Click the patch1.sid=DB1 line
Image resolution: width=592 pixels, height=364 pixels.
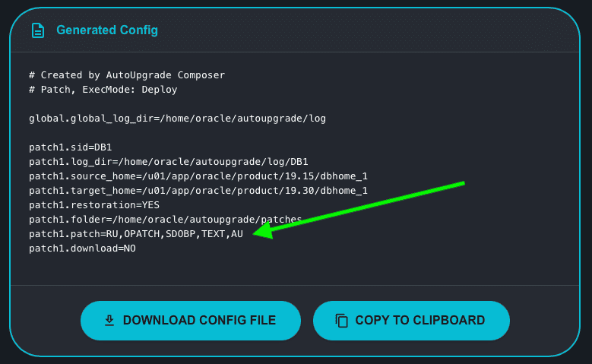[70, 147]
